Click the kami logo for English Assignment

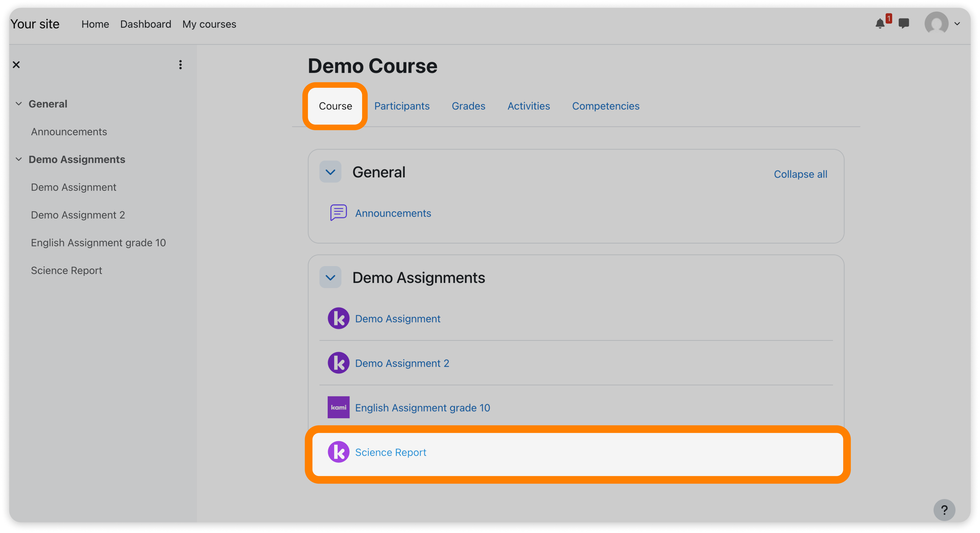coord(338,407)
